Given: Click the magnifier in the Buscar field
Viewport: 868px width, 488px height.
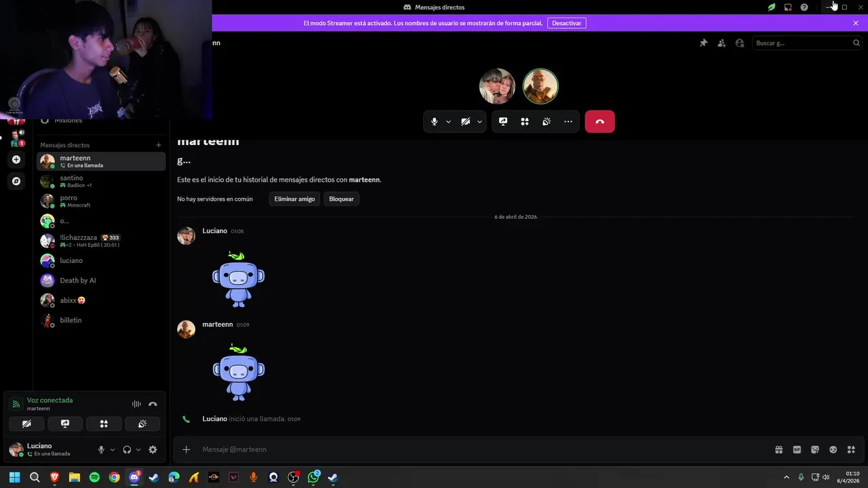Looking at the screenshot, I should point(856,43).
